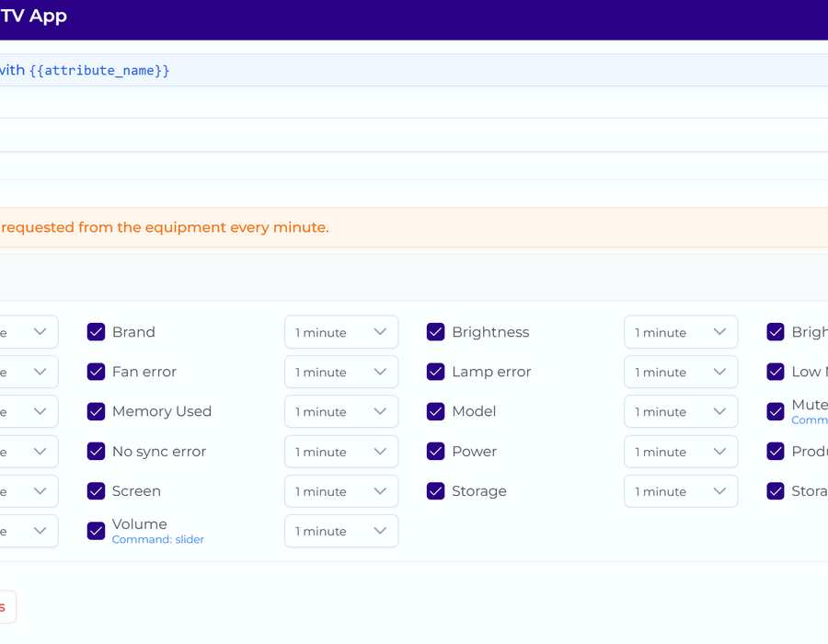Viewport: 828px width, 644px height.
Task: Open the cut-off dropdown left of Fan error
Action: tap(29, 372)
